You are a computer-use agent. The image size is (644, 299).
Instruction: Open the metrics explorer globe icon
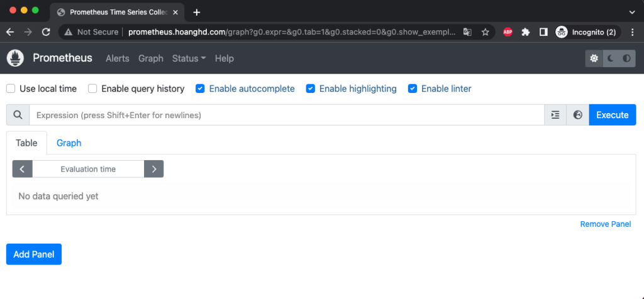pyautogui.click(x=578, y=115)
